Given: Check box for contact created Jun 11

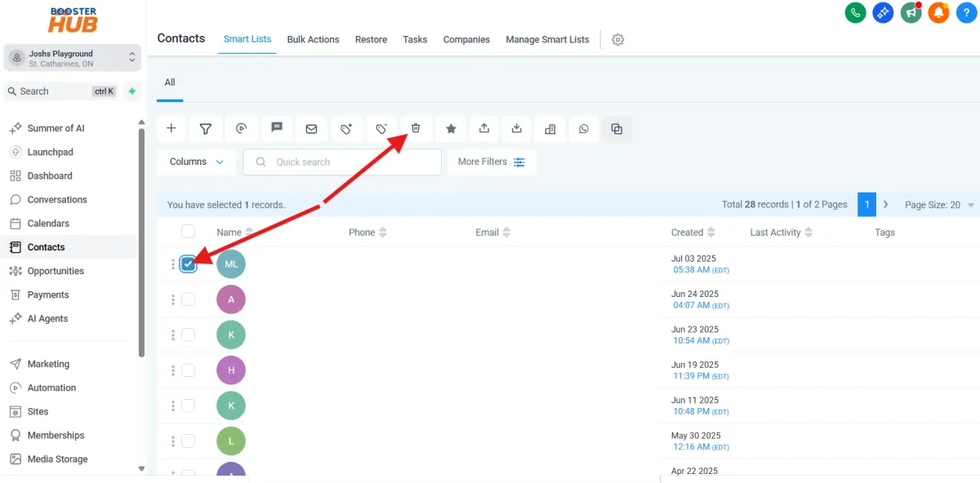Looking at the screenshot, I should point(188,405).
